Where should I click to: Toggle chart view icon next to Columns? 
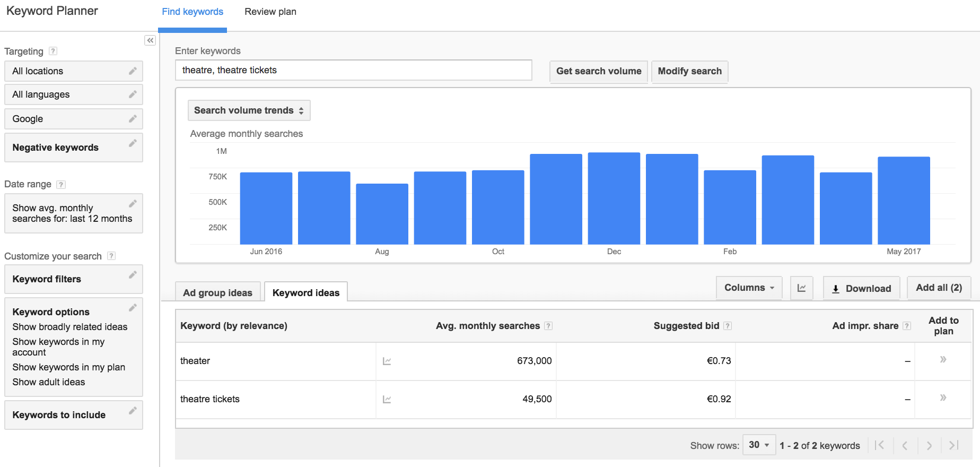pos(802,288)
